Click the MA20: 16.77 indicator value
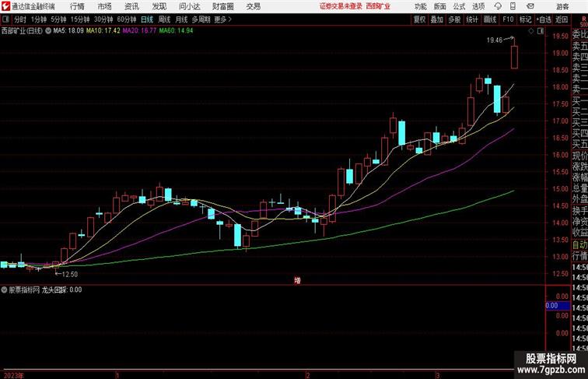588x379 pixels. [139, 31]
